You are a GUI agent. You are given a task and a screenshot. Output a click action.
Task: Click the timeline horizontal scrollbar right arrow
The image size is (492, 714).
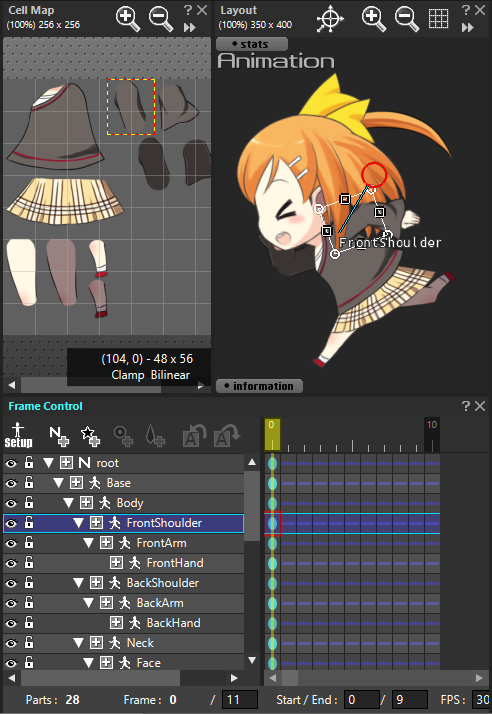click(x=479, y=678)
